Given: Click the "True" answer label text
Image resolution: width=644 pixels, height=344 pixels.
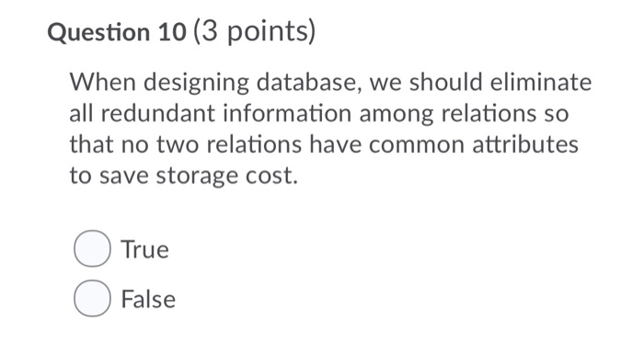Looking at the screenshot, I should [144, 249].
